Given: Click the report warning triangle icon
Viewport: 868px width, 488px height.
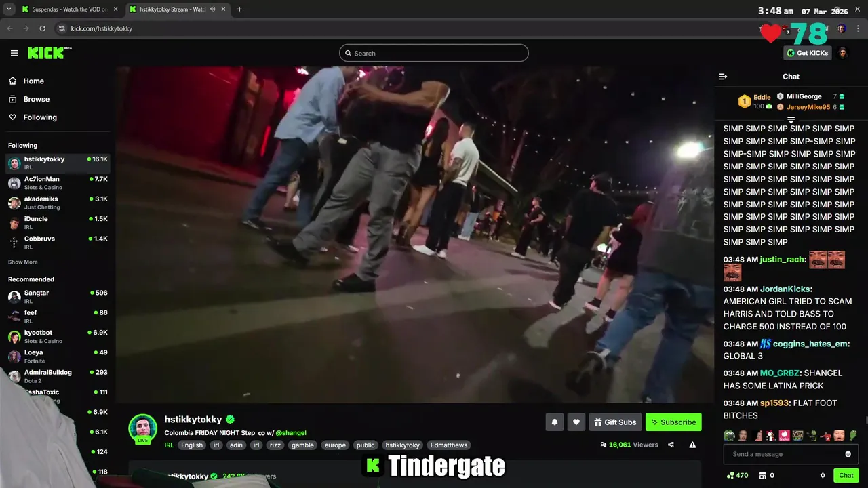Looking at the screenshot, I should (692, 445).
